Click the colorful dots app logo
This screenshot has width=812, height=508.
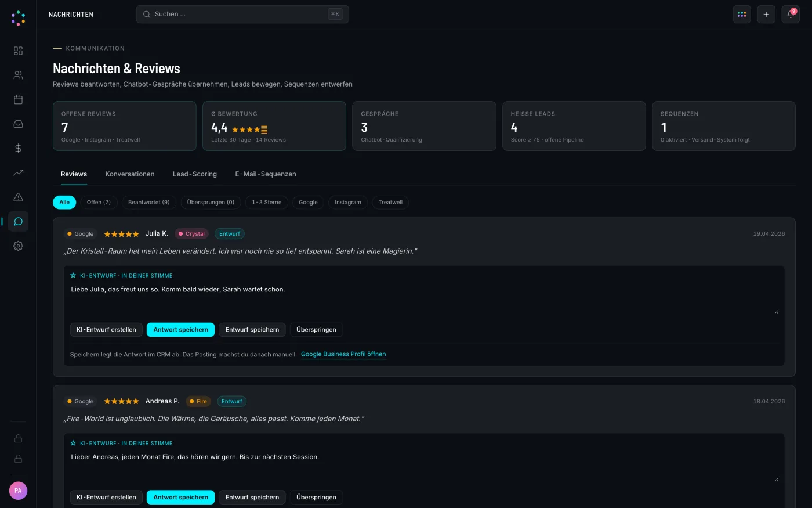pyautogui.click(x=18, y=18)
